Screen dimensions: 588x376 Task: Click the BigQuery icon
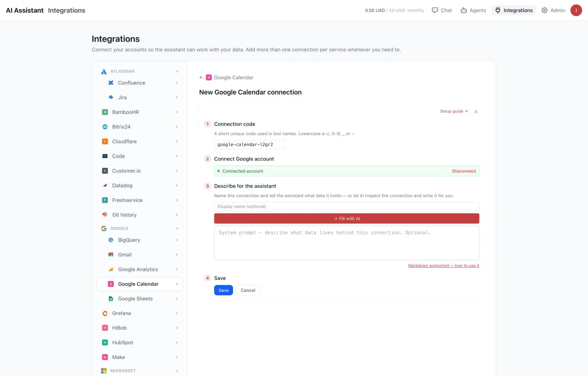[x=111, y=240]
